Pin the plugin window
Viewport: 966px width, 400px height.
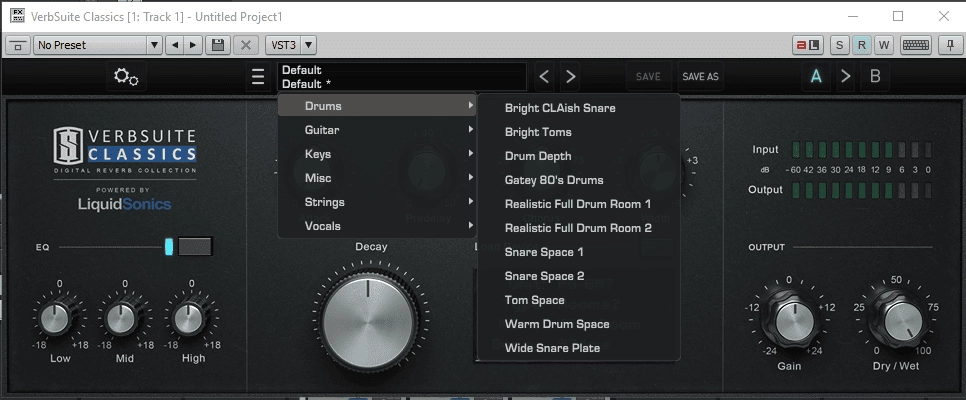click(950, 45)
